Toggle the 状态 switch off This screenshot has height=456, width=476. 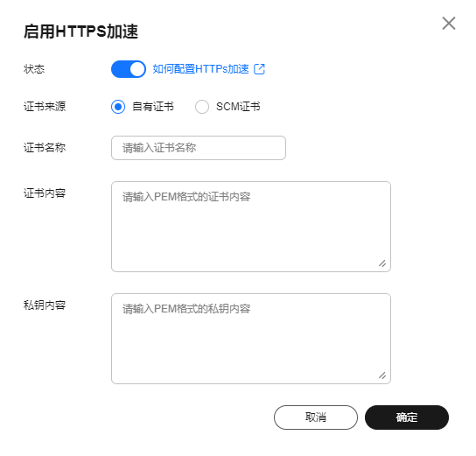click(129, 69)
